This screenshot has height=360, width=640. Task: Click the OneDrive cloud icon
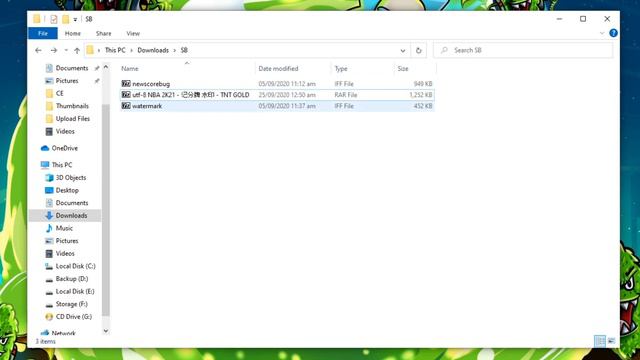pyautogui.click(x=45, y=148)
